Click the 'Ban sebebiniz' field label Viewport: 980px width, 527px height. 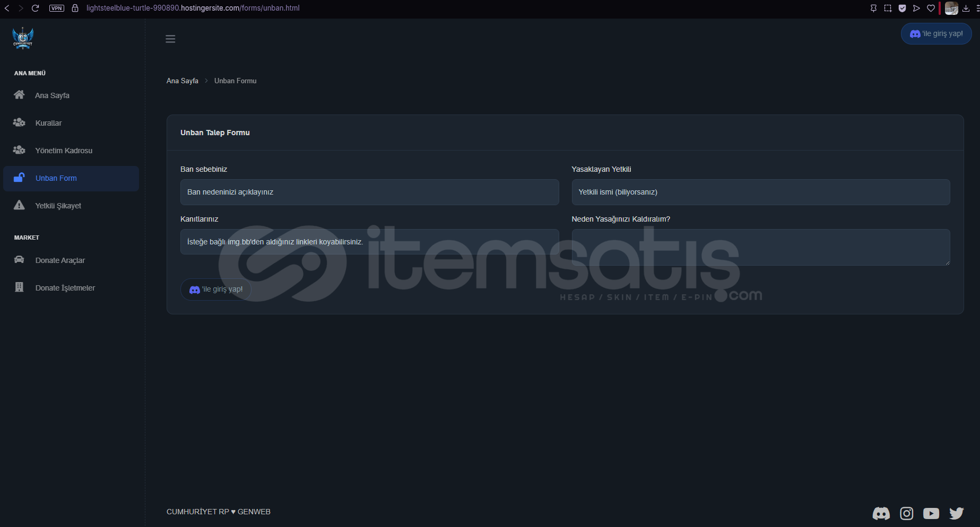coord(204,169)
